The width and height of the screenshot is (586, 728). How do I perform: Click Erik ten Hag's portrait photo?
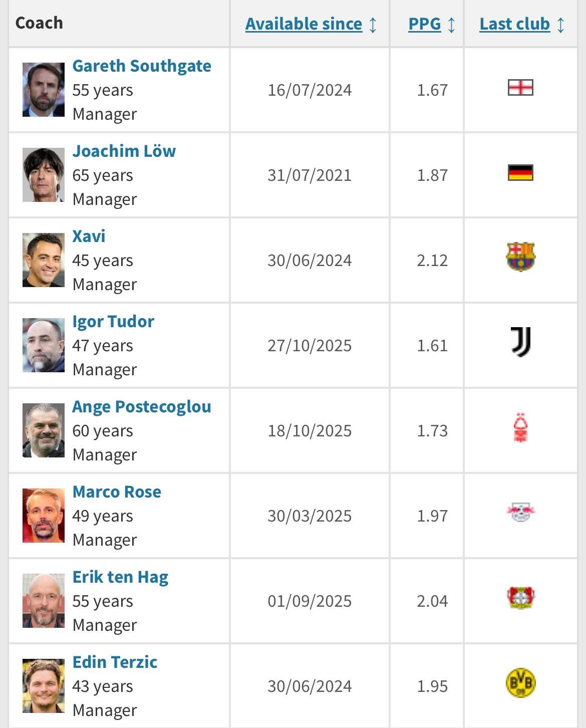(x=44, y=600)
